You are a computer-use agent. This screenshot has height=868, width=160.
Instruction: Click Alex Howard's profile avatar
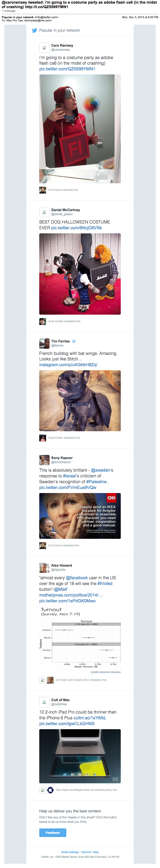coord(44,567)
